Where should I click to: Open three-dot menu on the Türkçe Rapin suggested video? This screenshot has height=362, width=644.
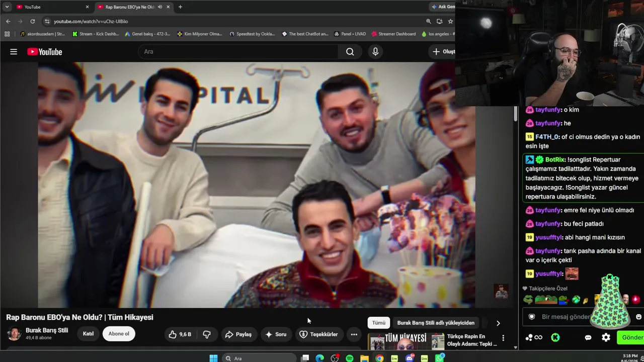[503, 338]
